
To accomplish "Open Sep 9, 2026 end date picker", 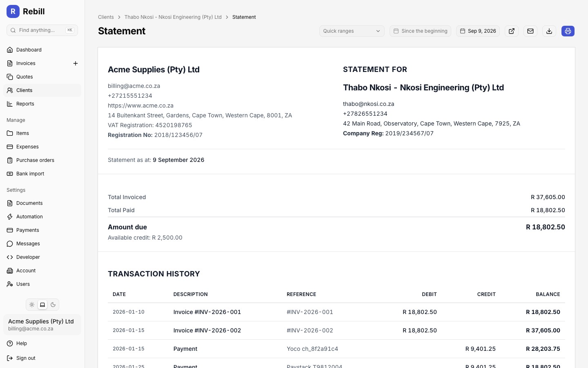I will [x=478, y=31].
